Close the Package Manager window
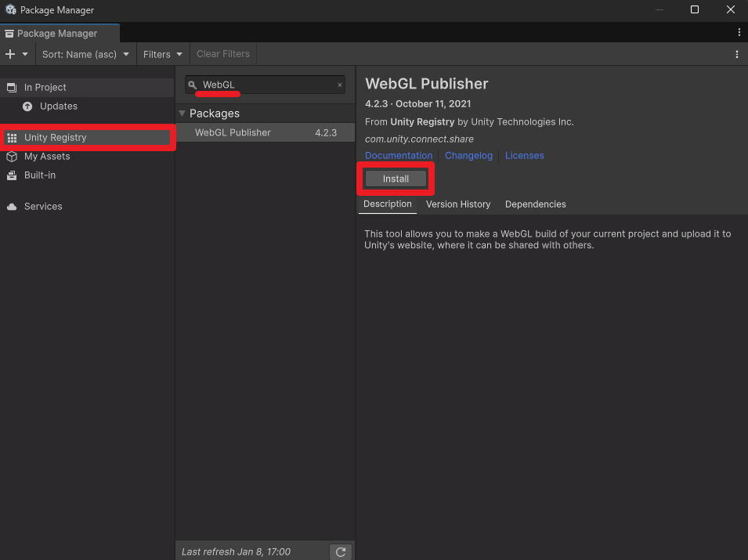 (x=730, y=9)
